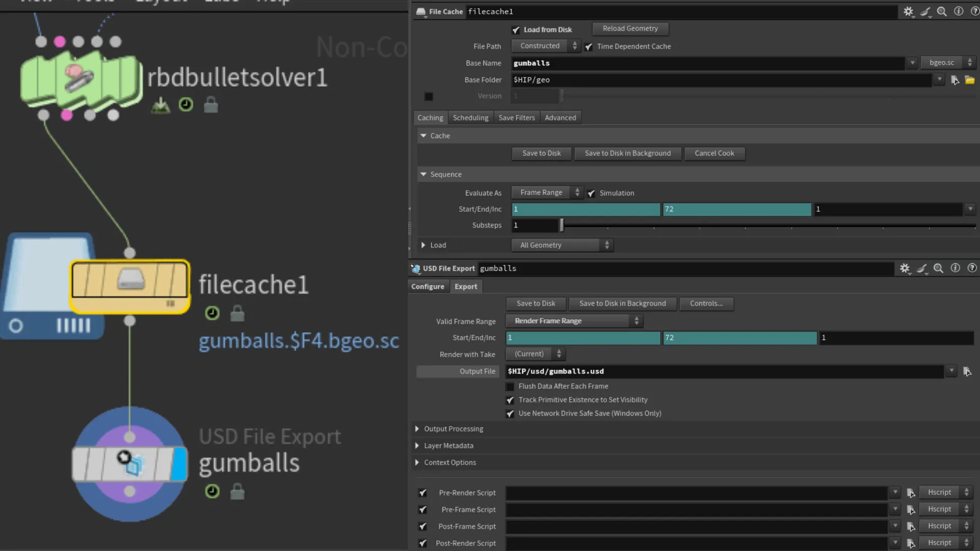The height and width of the screenshot is (551, 980).
Task: Select the filecache1 node in the network
Action: coord(130,286)
